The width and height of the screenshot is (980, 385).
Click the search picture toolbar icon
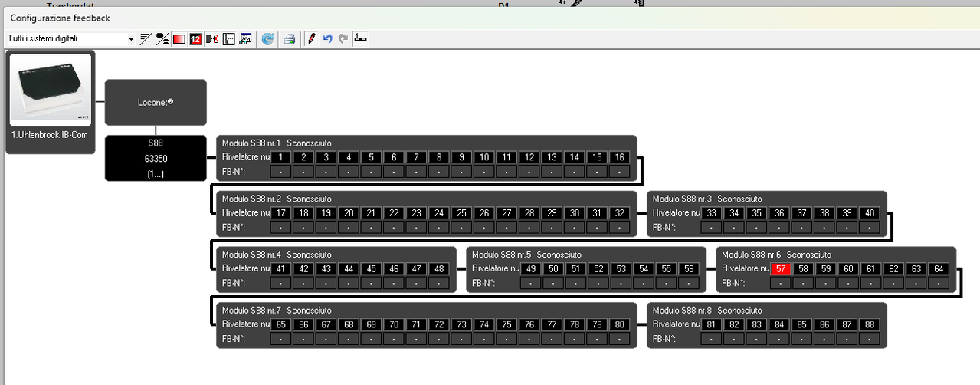pos(246,38)
